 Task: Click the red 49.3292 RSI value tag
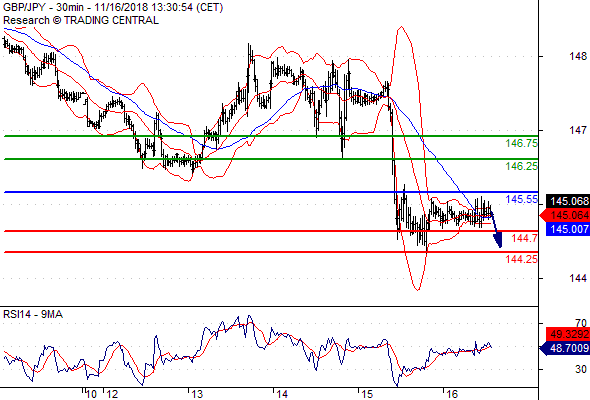(567, 334)
